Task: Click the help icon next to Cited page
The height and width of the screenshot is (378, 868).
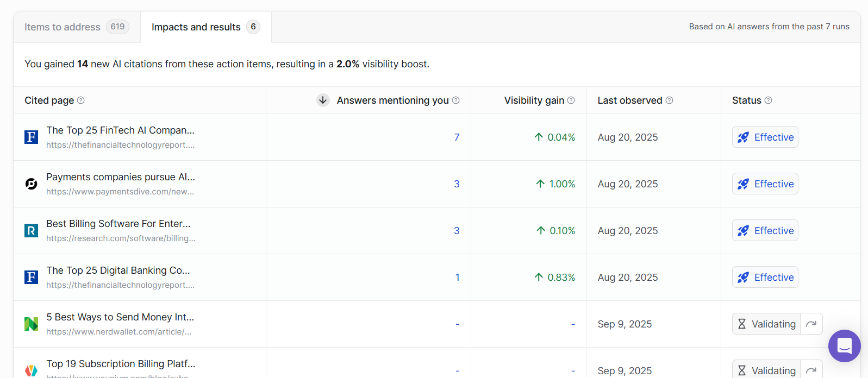Action: 81,100
